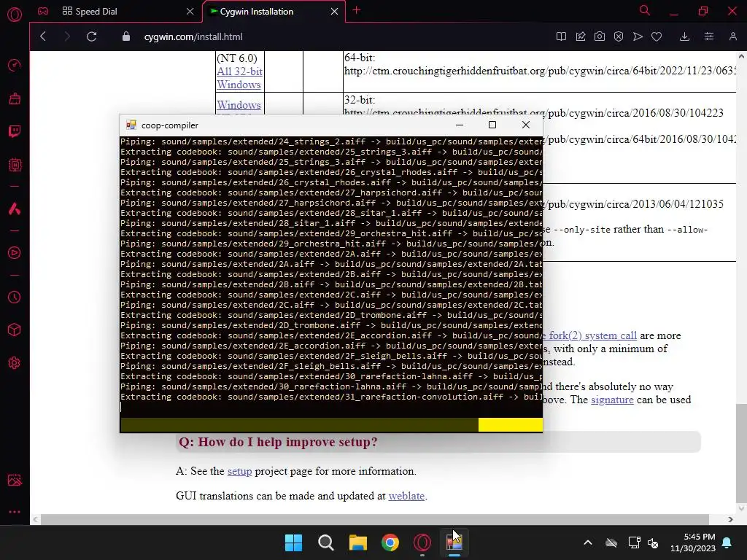Go back to previous page
This screenshot has width=747, height=560.
(x=43, y=36)
